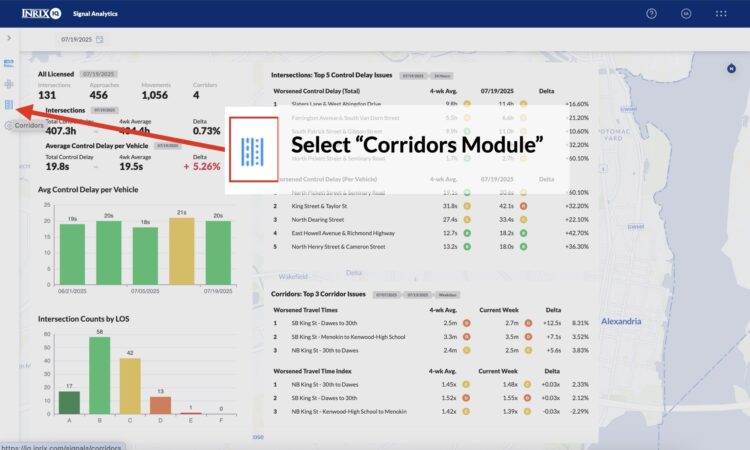The width and height of the screenshot is (750, 450).
Task: Click the 1,056 movements count
Action: [154, 95]
